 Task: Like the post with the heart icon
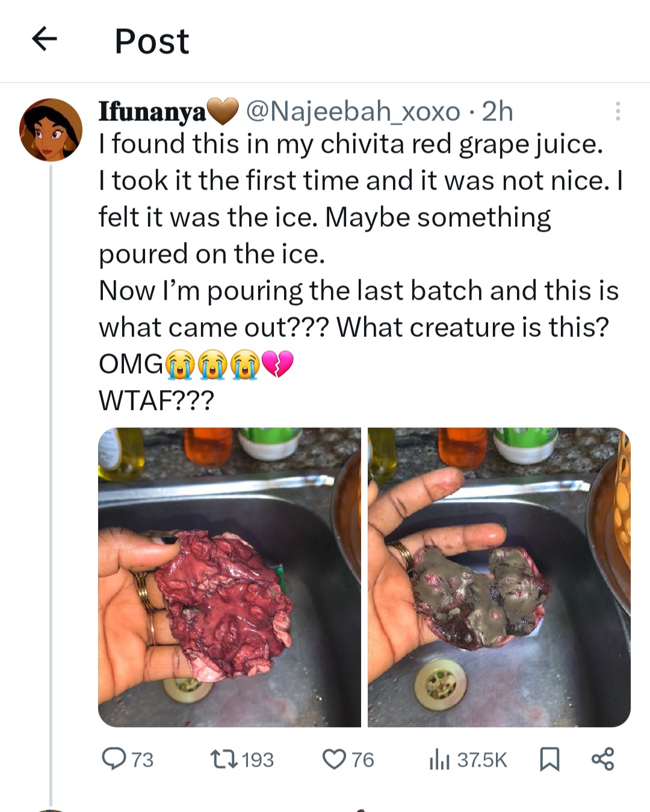334,759
